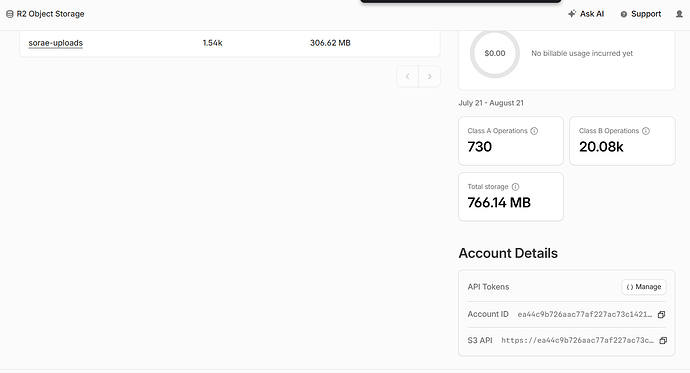Go to previous page of buckets

(x=407, y=77)
